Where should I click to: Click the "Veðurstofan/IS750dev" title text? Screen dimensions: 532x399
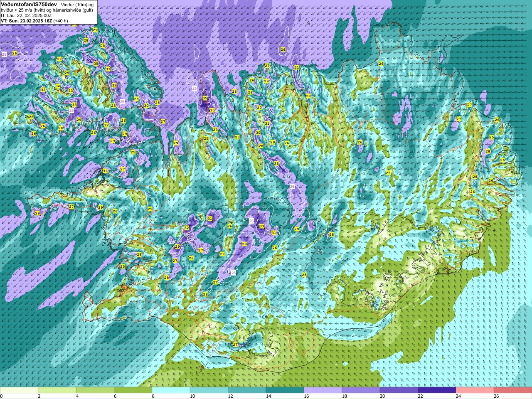[29, 4]
